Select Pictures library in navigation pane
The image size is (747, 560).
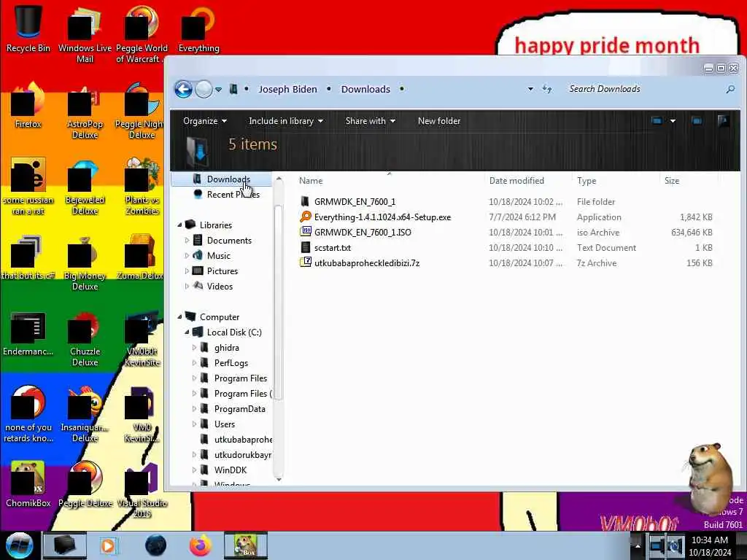click(x=222, y=271)
